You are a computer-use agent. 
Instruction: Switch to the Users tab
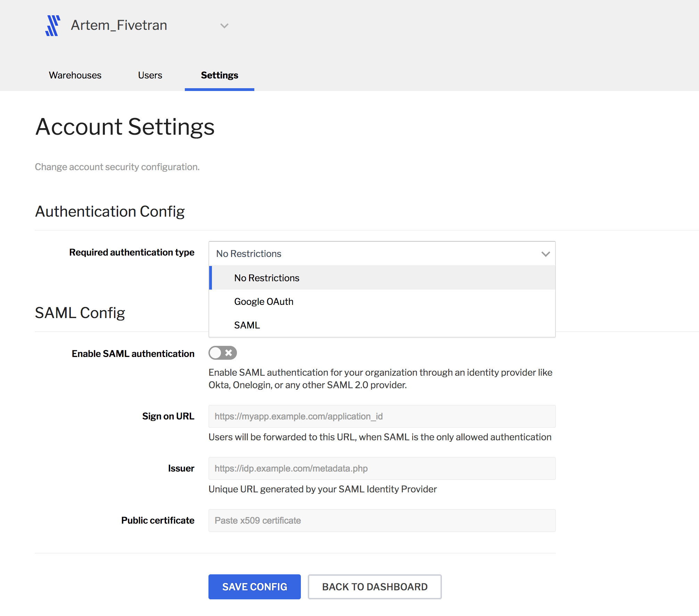[150, 75]
